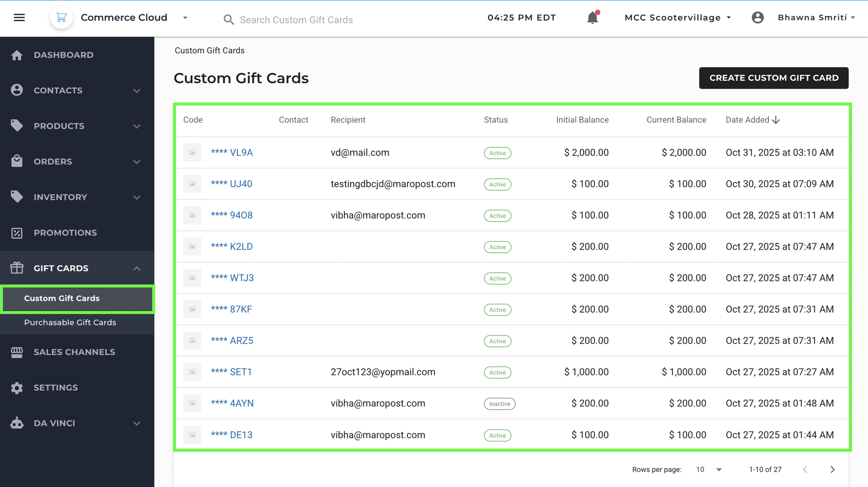
Task: Open the MCC Scootervillage store dropdown
Action: point(678,18)
